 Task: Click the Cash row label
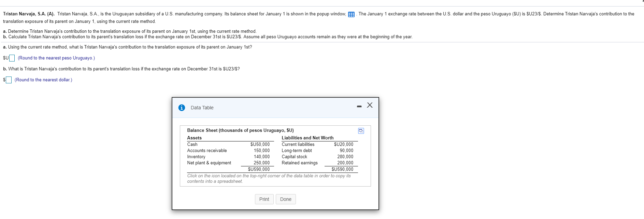pos(192,145)
